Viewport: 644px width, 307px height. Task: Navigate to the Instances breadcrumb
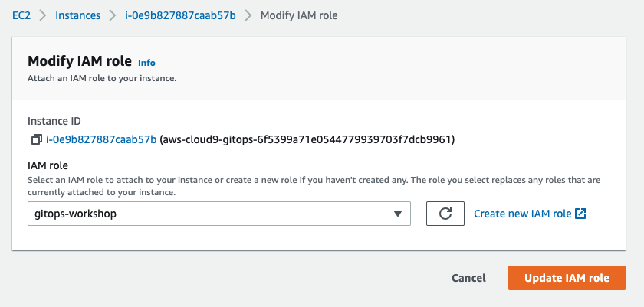tap(77, 15)
